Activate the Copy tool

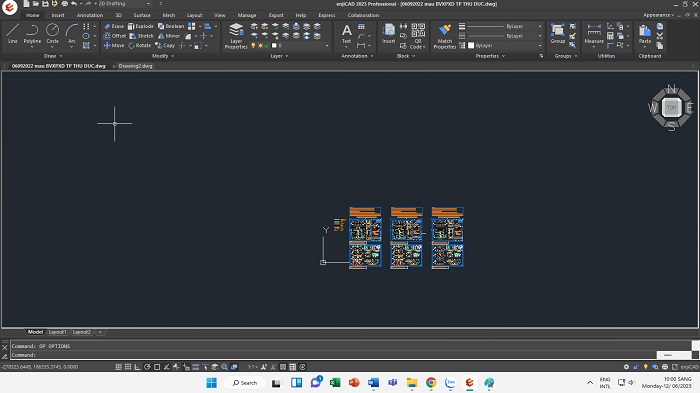click(165, 46)
